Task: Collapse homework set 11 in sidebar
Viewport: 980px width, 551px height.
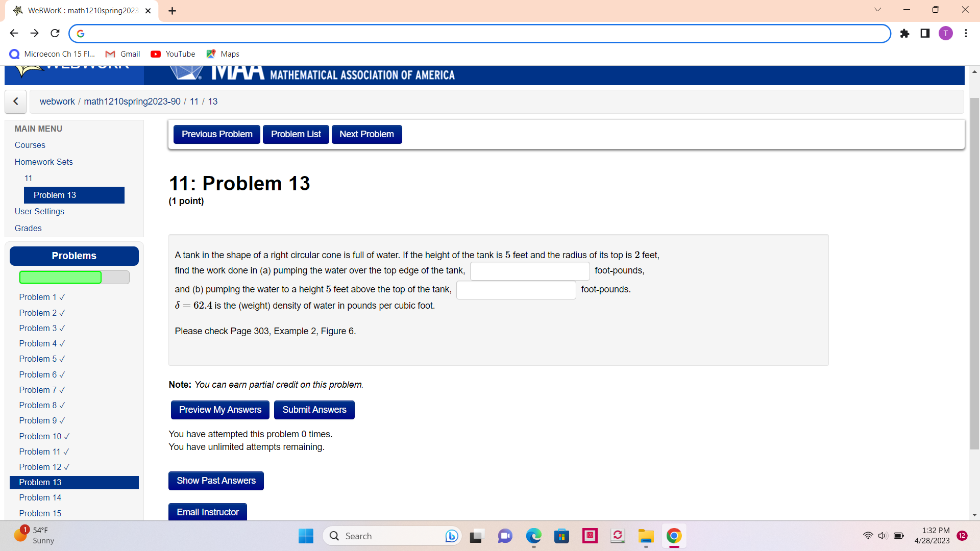Action: (28, 178)
